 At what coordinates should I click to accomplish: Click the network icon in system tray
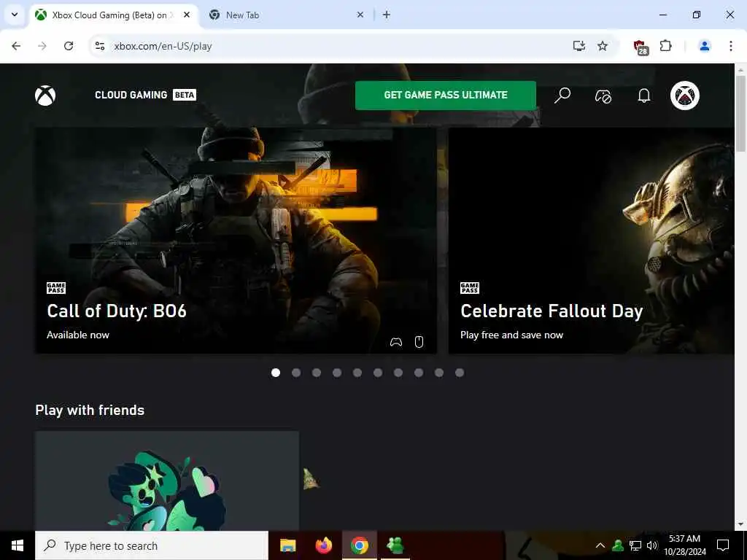click(x=635, y=545)
